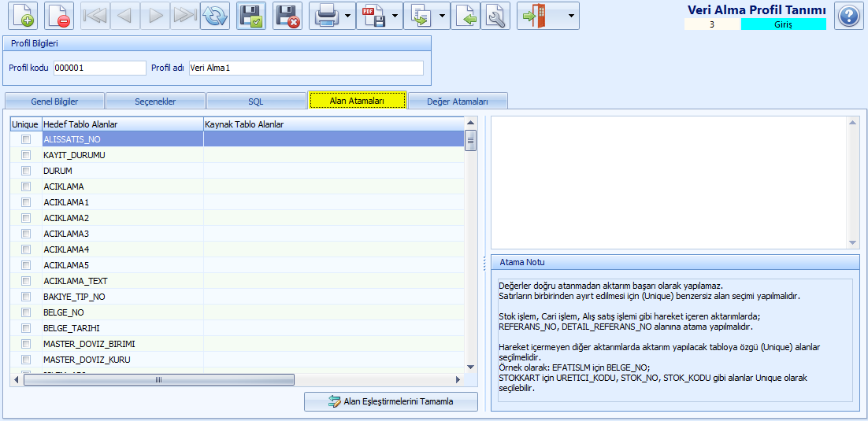
Task: Open the PDF save dropdown arrow
Action: (395, 16)
